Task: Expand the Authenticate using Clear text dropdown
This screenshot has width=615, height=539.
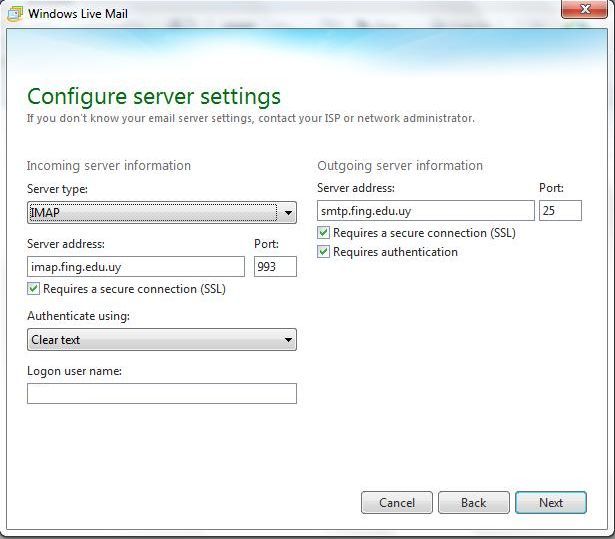Action: [161, 340]
